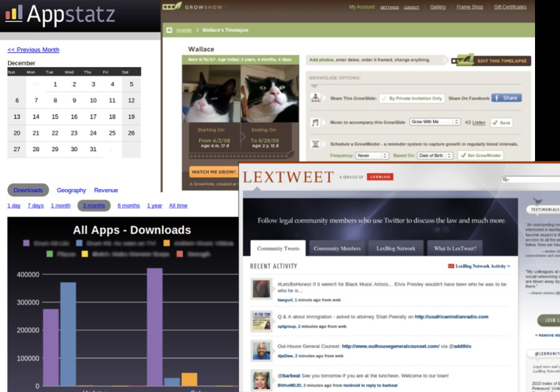
Task: Select the 7 days time range
Action: click(36, 205)
